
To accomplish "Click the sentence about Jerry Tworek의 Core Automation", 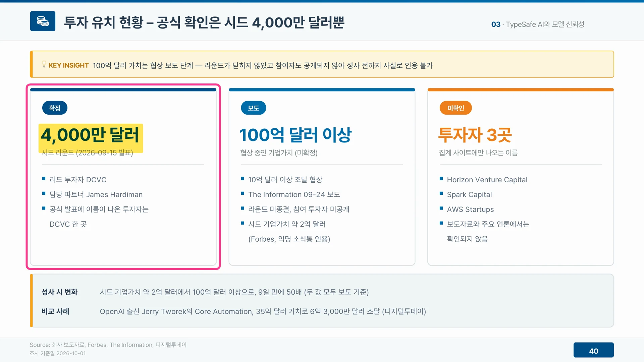I will 263,311.
